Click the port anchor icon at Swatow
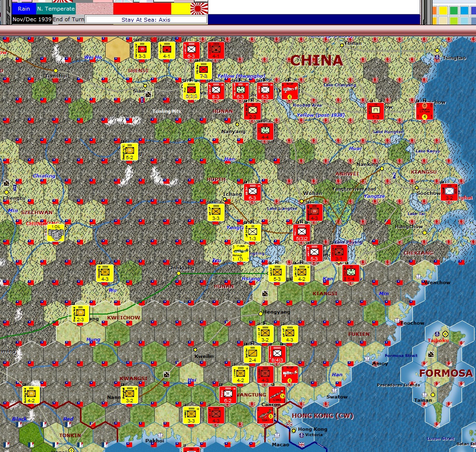The image size is (476, 452). point(334,390)
